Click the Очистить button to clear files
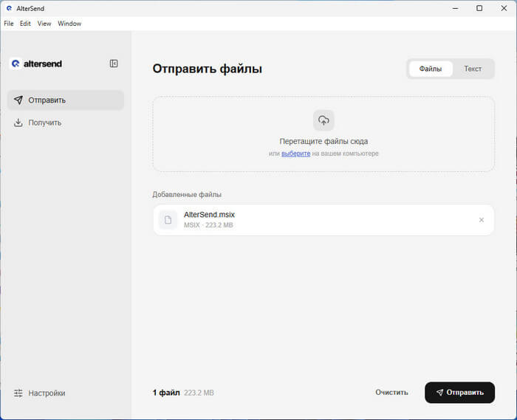517x420 pixels. 391,393
